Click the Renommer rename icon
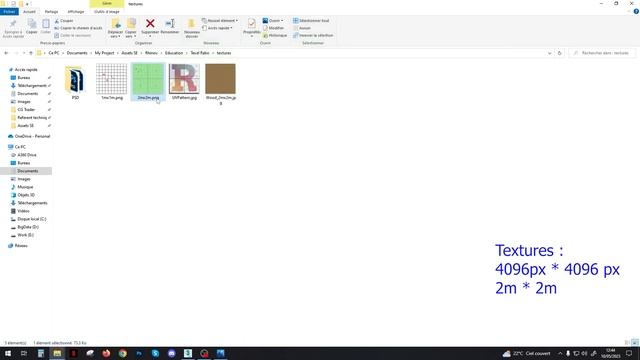Screen dimensions: 640x360 tap(170, 24)
